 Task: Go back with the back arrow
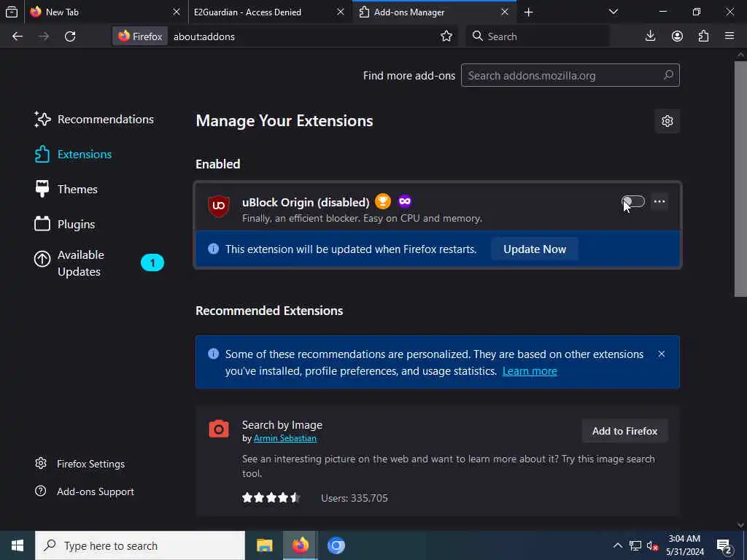click(18, 36)
